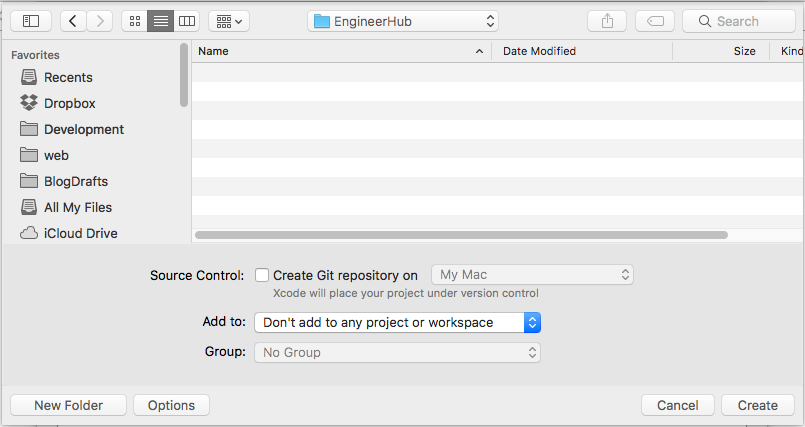Click the horizontal scrollbar in file list
The image size is (805, 427).
(x=461, y=235)
